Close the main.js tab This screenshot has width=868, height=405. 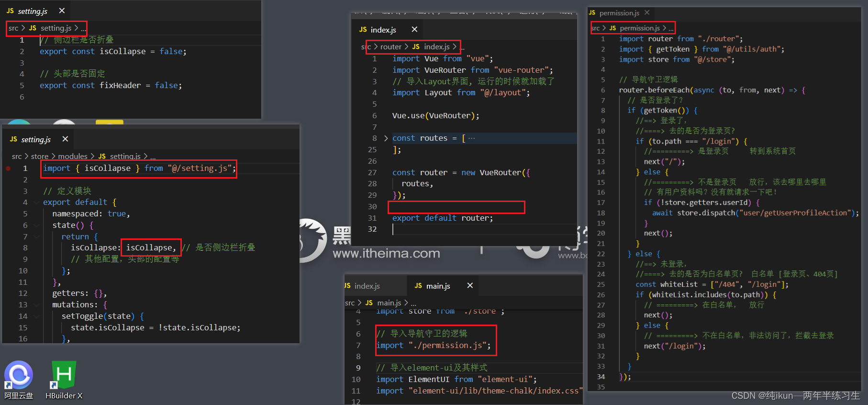470,285
